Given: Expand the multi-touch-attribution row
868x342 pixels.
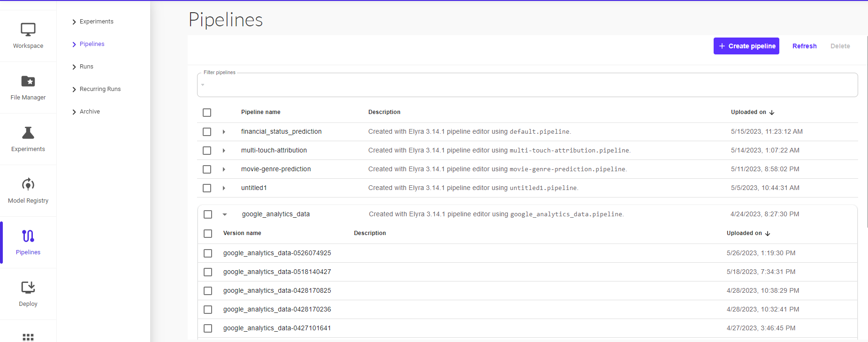Looking at the screenshot, I should [x=224, y=151].
